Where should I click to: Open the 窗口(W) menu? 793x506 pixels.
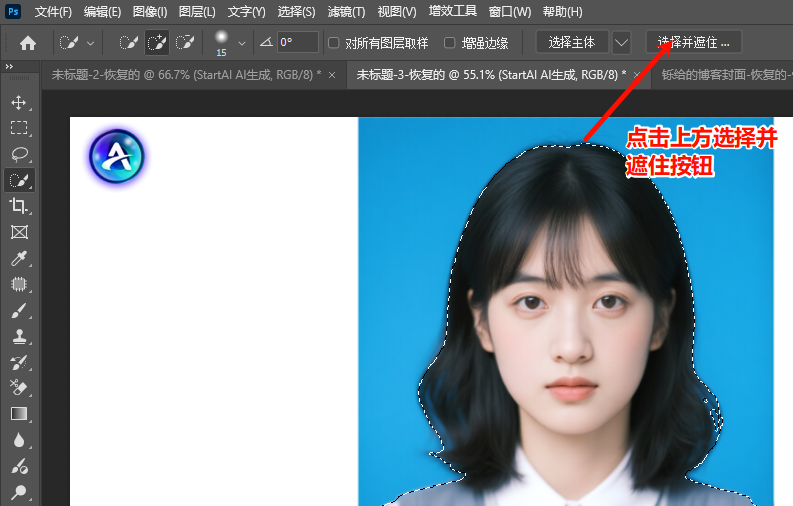pos(510,12)
